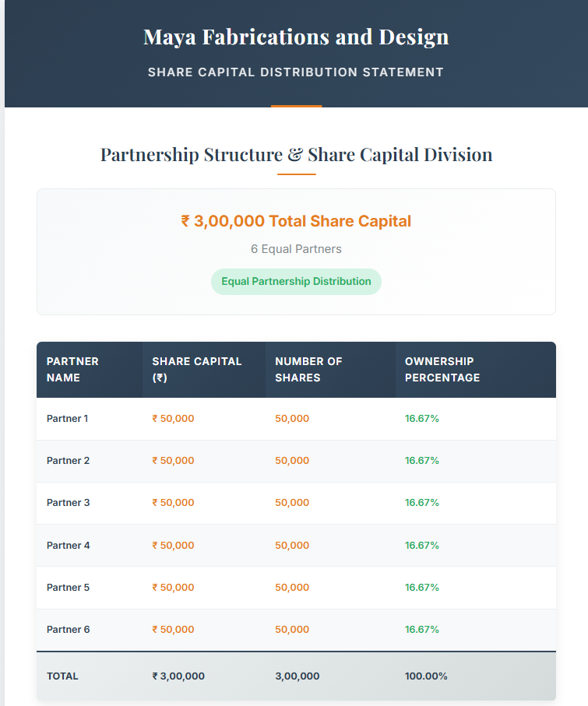Image resolution: width=588 pixels, height=706 pixels.
Task: Select the Partner 5 name cell
Action: pos(68,588)
